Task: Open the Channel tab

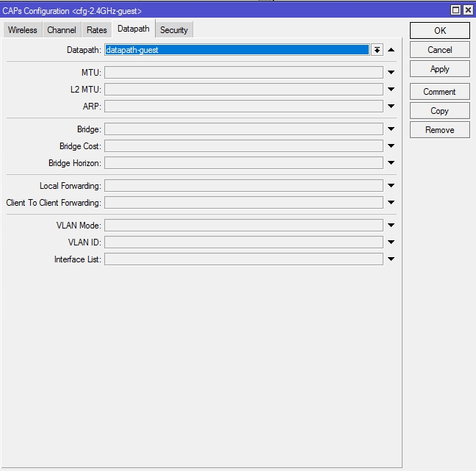Action: click(62, 30)
